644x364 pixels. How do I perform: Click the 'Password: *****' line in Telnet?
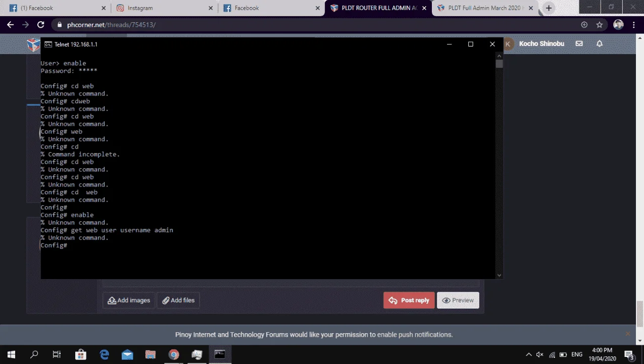tap(69, 71)
